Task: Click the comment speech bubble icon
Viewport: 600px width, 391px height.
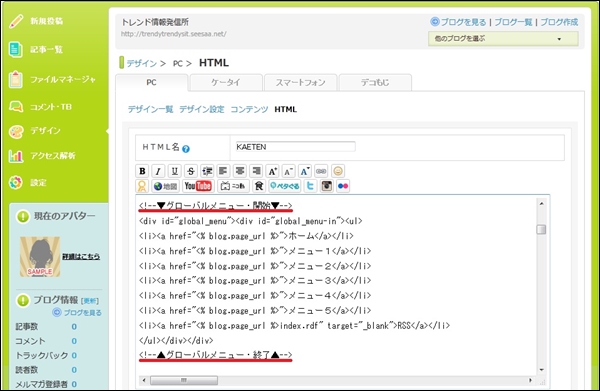Action: pyautogui.click(x=16, y=107)
